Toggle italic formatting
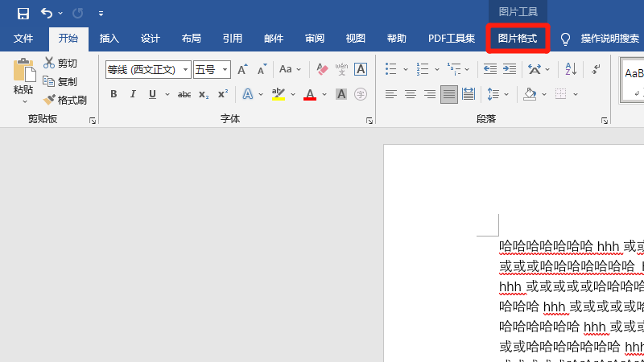644x362 pixels. point(133,95)
